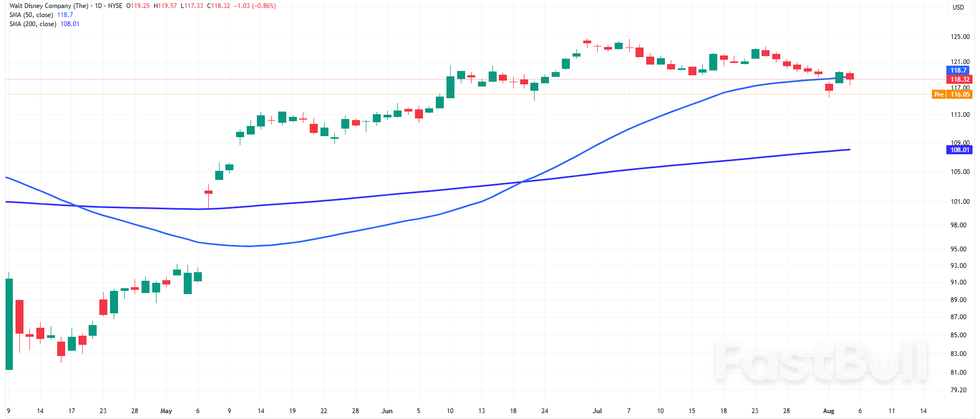980x419 pixels.
Task: Click the tall green candle at far left
Action: [9, 324]
